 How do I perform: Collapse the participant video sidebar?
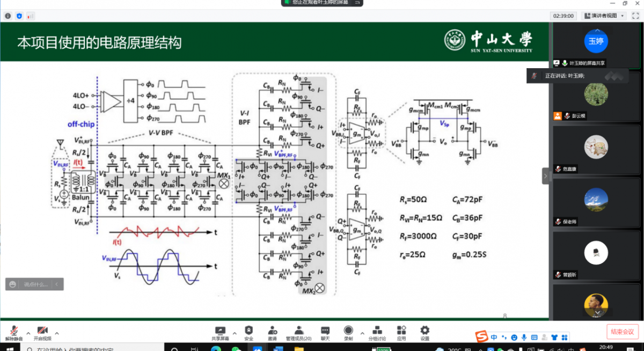545,175
